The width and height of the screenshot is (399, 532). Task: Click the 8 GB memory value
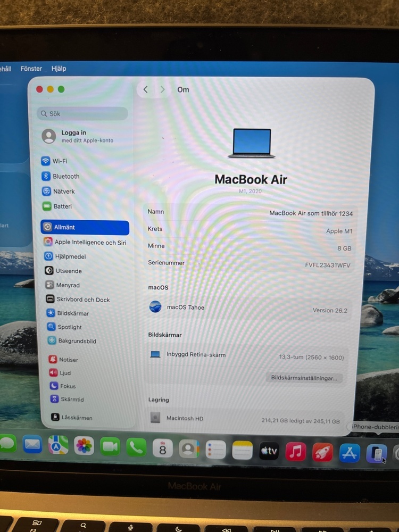(344, 248)
